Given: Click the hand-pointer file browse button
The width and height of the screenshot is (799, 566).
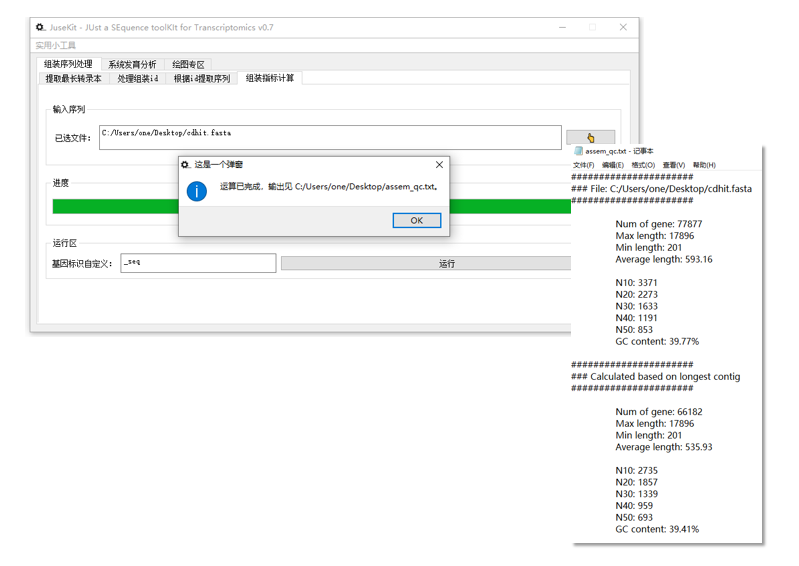Looking at the screenshot, I should point(590,138).
